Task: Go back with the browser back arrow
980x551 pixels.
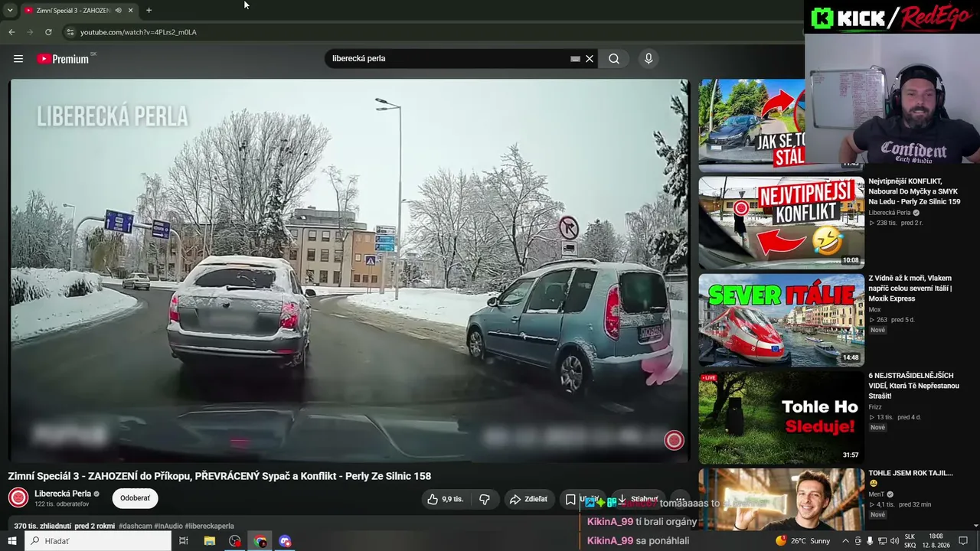Action: coord(11,32)
